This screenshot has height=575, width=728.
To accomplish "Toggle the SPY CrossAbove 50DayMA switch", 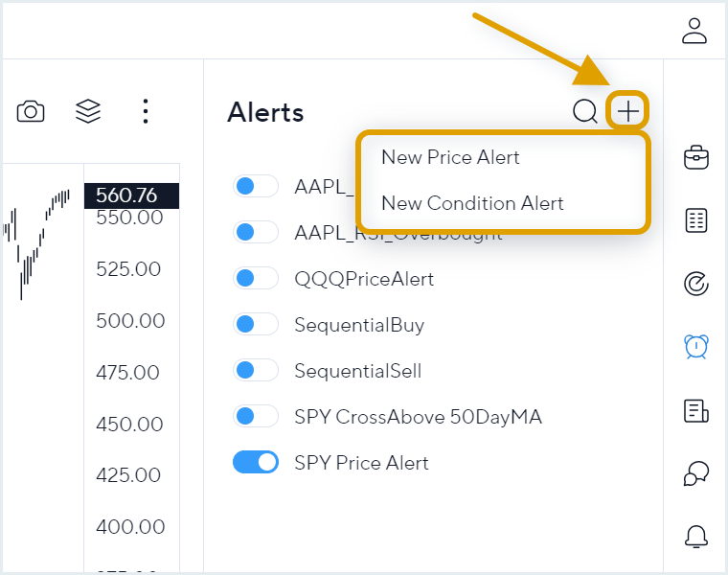I will (x=256, y=416).
